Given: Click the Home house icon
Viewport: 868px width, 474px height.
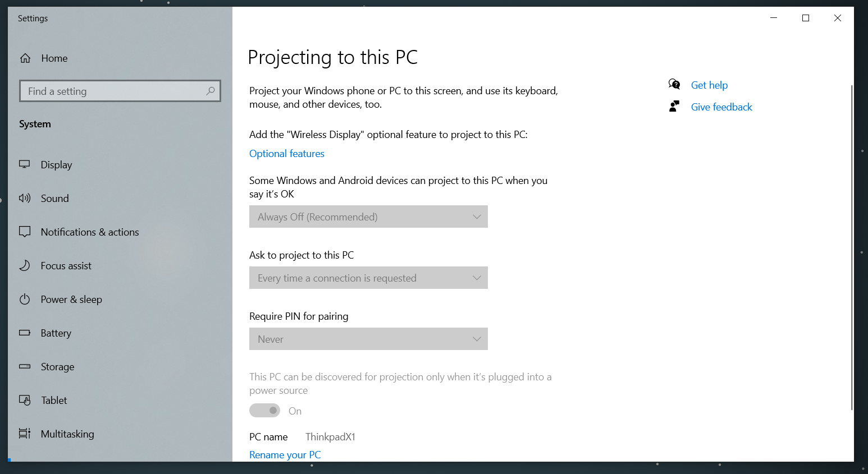Looking at the screenshot, I should (25, 58).
